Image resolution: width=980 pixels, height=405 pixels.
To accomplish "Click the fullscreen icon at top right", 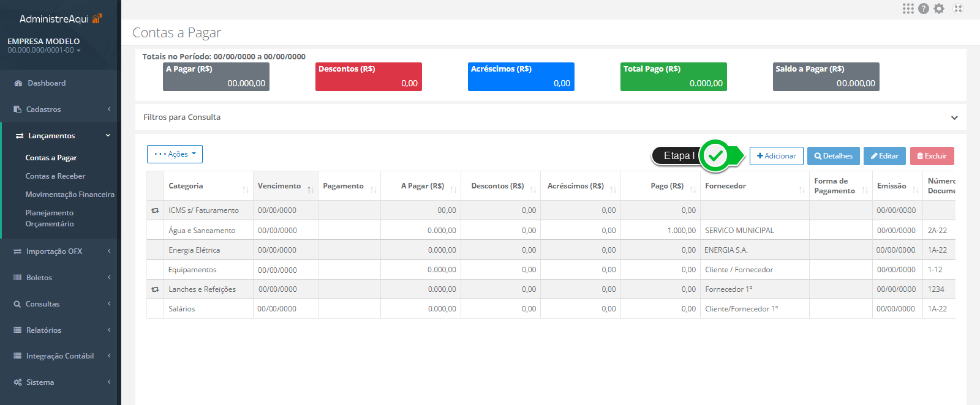I will [x=958, y=9].
